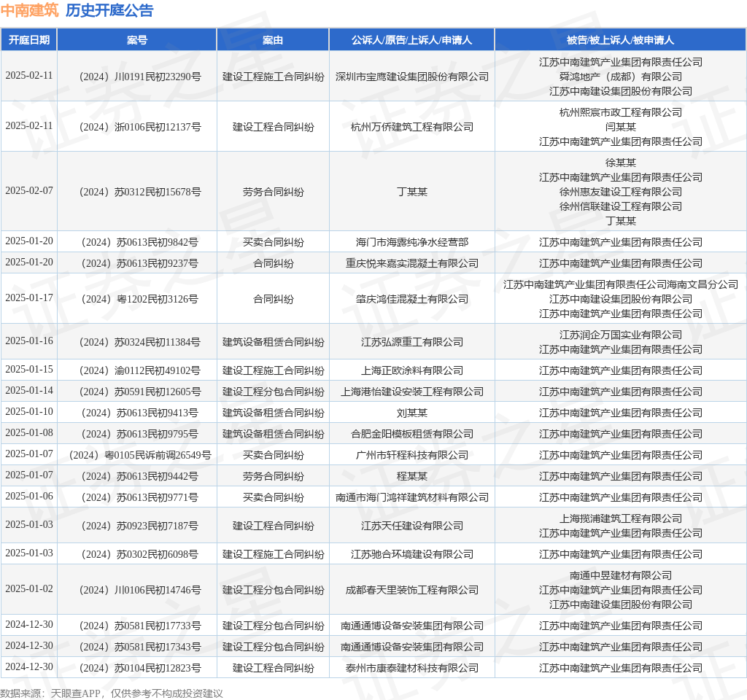This screenshot has width=747, height=700.
Task: Click the 数据来源 天眼查APP footer note
Action: coord(112,694)
